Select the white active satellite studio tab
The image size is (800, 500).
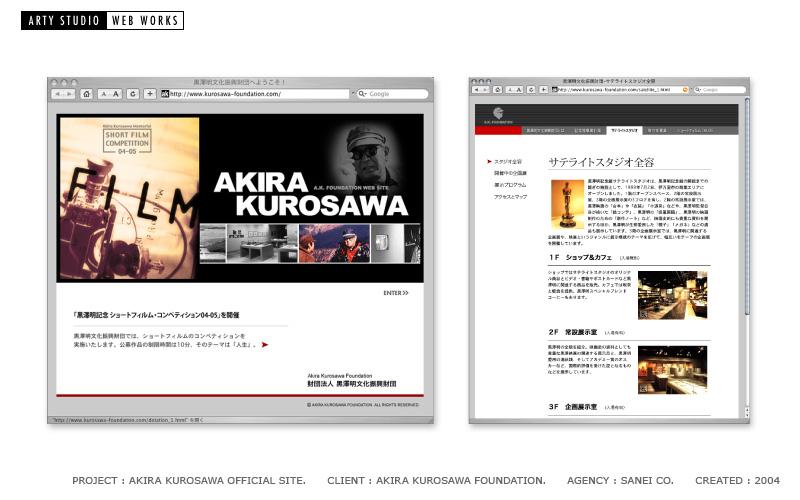tap(624, 131)
